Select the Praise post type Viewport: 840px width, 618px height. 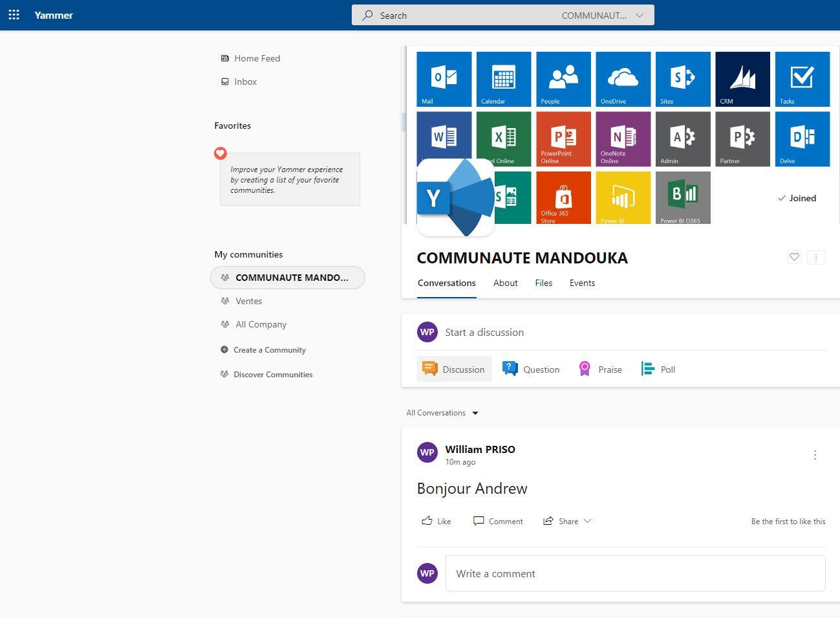coord(600,370)
